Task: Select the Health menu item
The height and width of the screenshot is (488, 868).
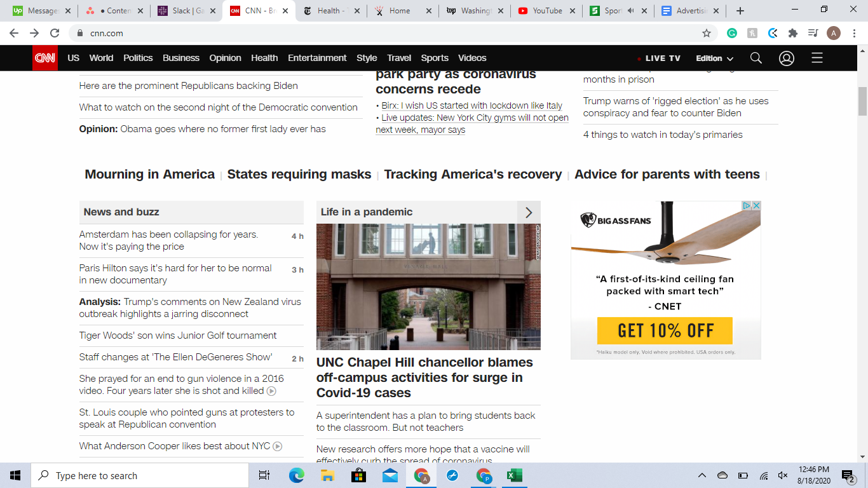Action: click(x=264, y=58)
